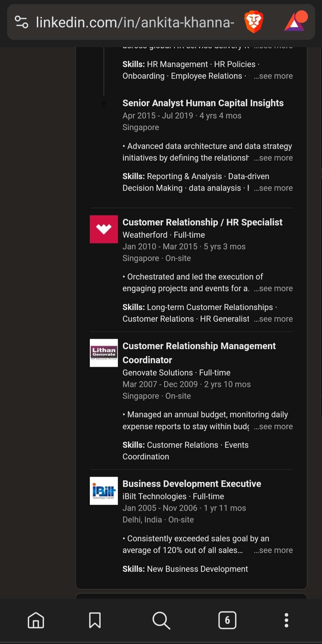This screenshot has width=322, height=644.
Task: Tap the site settings icon in address bar
Action: click(21, 22)
